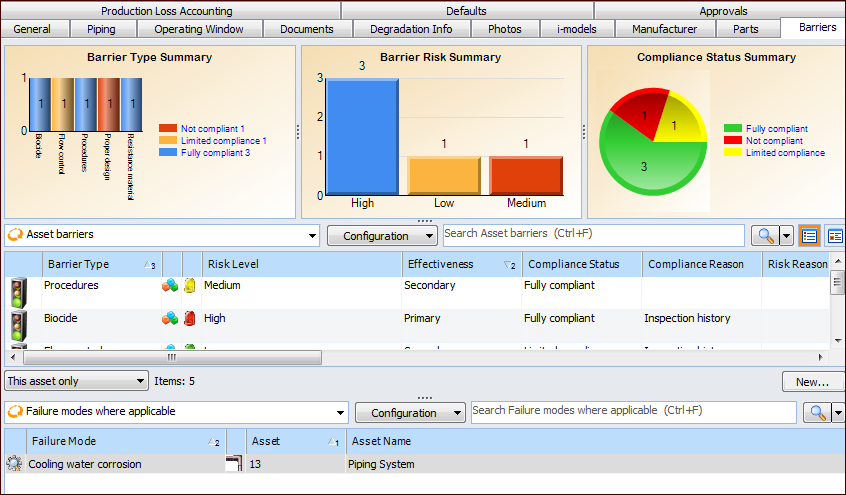Open the Failure modes Configuration dropdown
This screenshot has width=846, height=495.
458,413
